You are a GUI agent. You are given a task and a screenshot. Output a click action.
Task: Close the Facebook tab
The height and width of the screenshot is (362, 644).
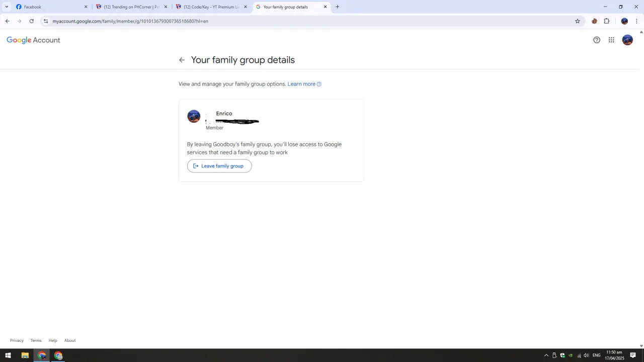(x=86, y=7)
